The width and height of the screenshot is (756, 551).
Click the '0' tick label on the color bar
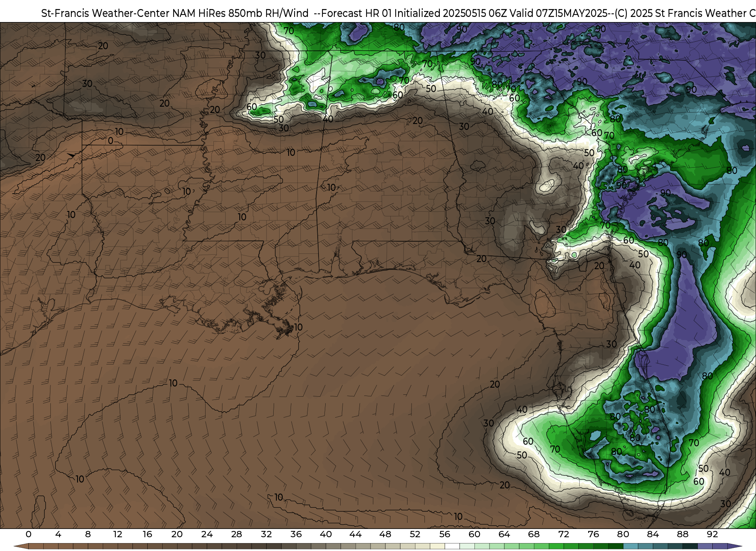[x=28, y=534]
